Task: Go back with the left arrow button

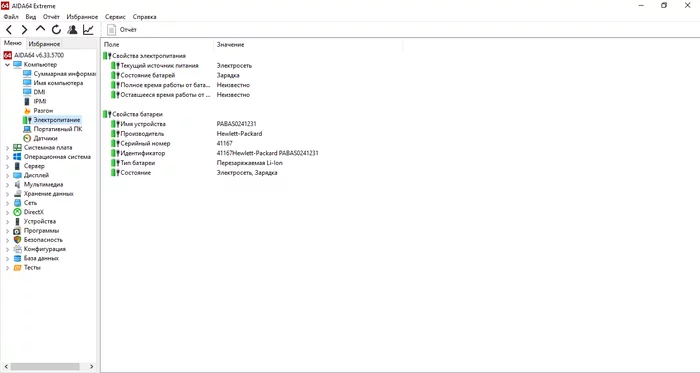Action: click(x=8, y=30)
